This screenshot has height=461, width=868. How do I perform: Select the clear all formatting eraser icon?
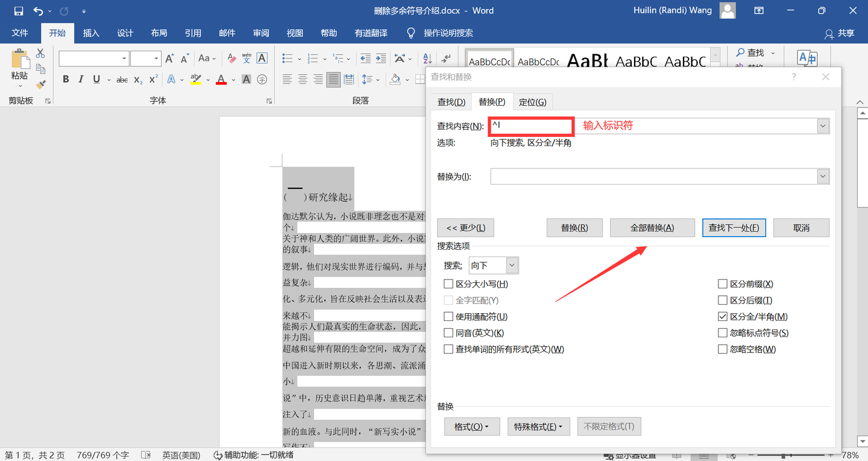click(231, 58)
